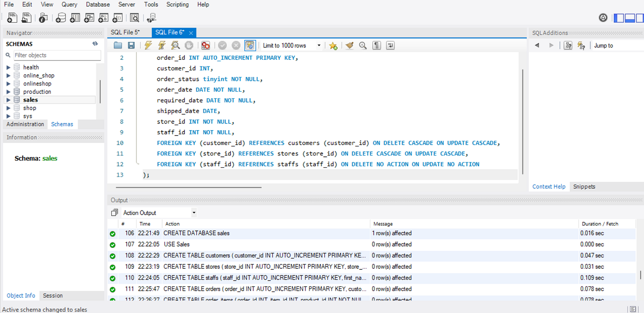This screenshot has width=644, height=313.
Task: Open the Database menu
Action: 98,4
